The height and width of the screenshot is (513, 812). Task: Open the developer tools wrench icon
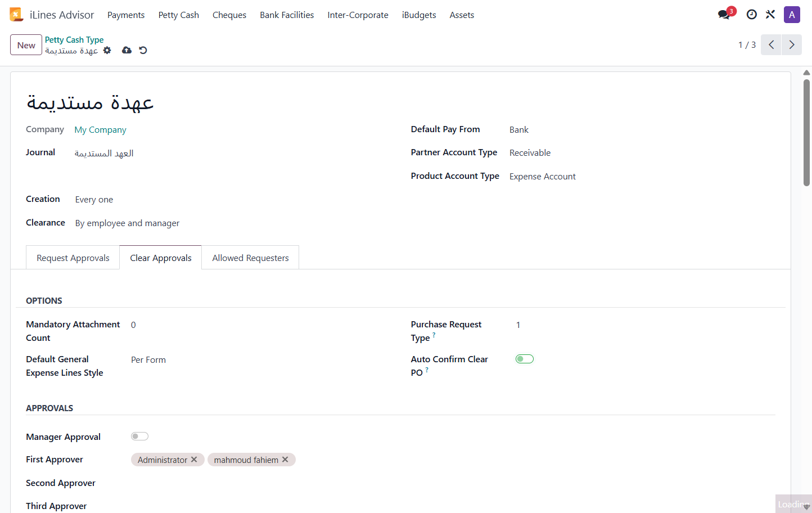click(x=770, y=15)
